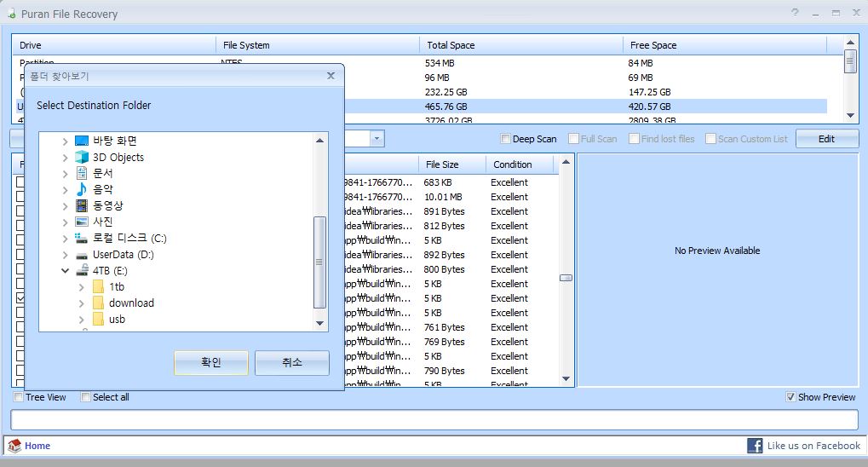Select the download folder
868x467 pixels.
pos(131,303)
